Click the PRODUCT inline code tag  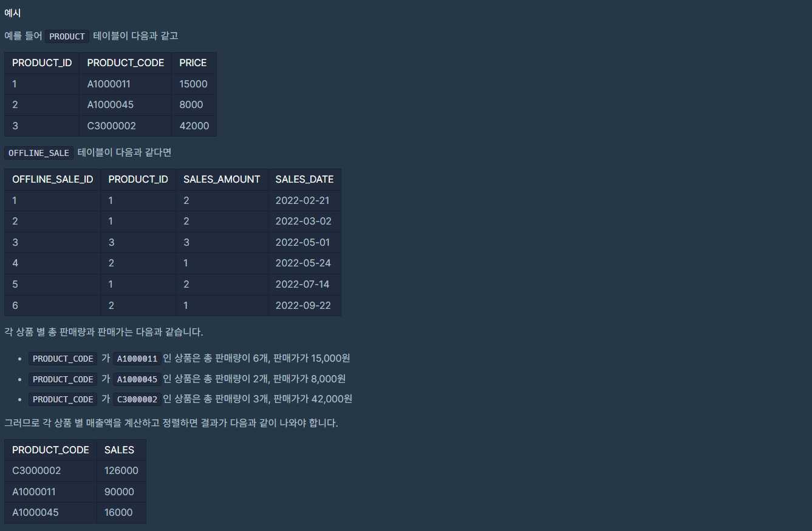click(x=67, y=36)
